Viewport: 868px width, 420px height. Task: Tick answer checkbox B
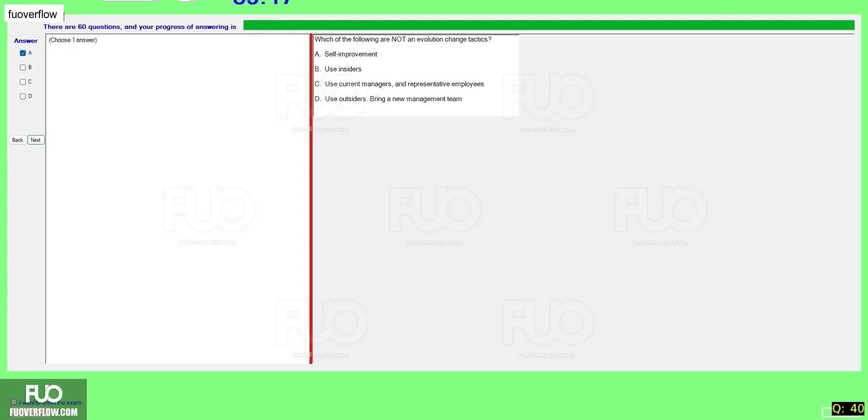23,67
